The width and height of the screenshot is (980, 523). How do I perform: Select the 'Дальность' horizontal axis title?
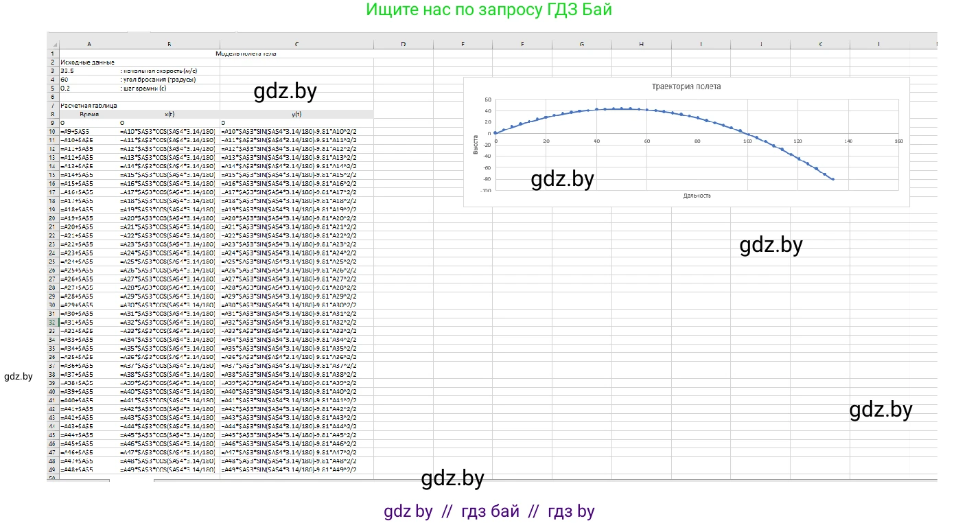click(x=697, y=196)
